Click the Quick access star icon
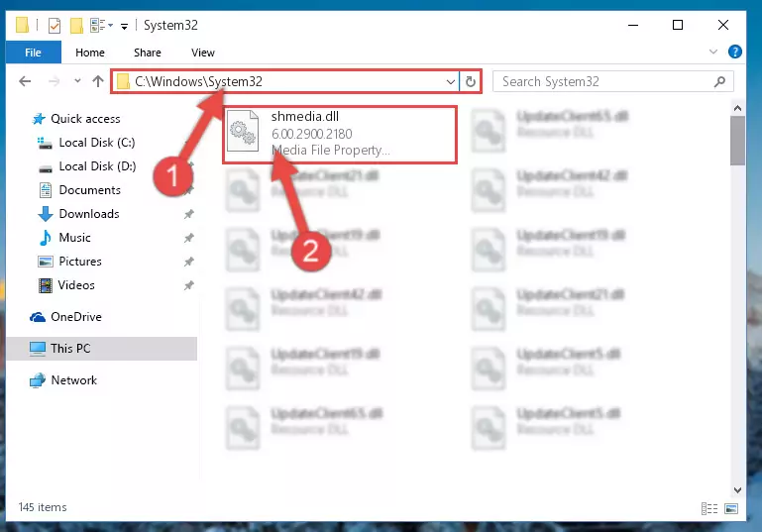Screen dimensions: 762x532 39,119
